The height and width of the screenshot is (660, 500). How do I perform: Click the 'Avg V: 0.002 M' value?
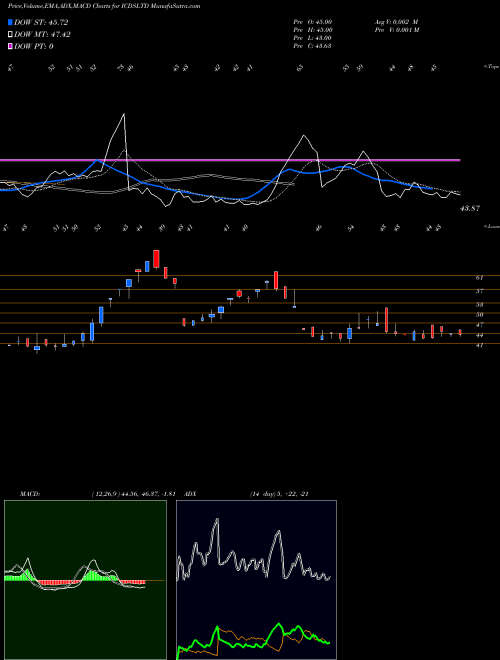click(396, 21)
